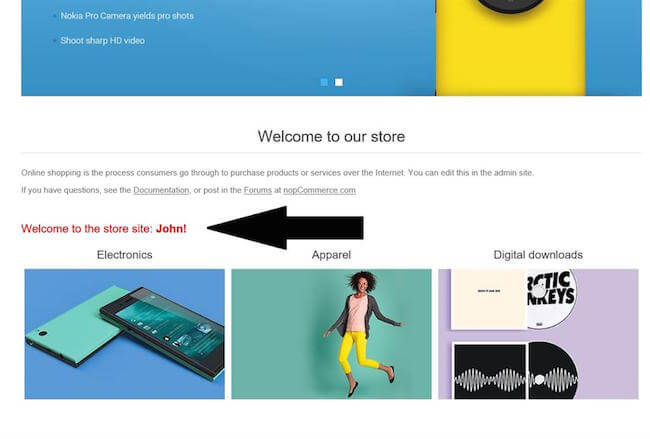This screenshot has width=650, height=439.
Task: Click the 'Online shopping is the process' paragraph
Action: pyautogui.click(x=277, y=173)
